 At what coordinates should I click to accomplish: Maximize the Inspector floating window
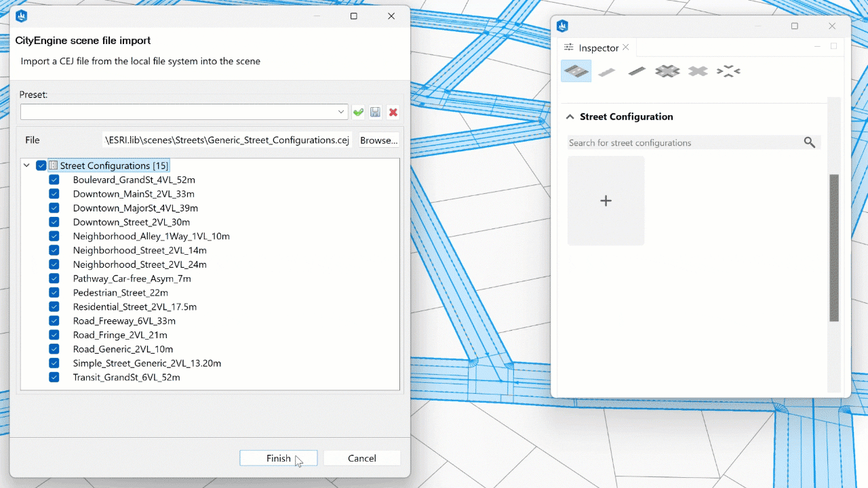(795, 26)
